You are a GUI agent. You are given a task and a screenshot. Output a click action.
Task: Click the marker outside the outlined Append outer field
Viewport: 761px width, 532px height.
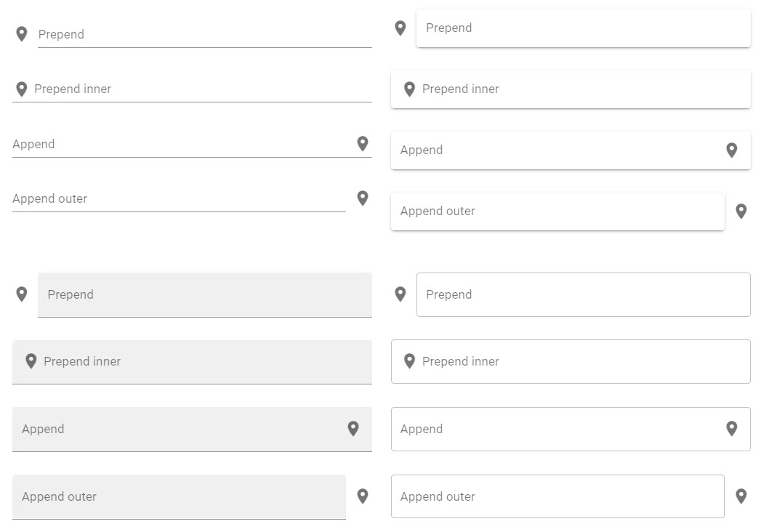[741, 496]
